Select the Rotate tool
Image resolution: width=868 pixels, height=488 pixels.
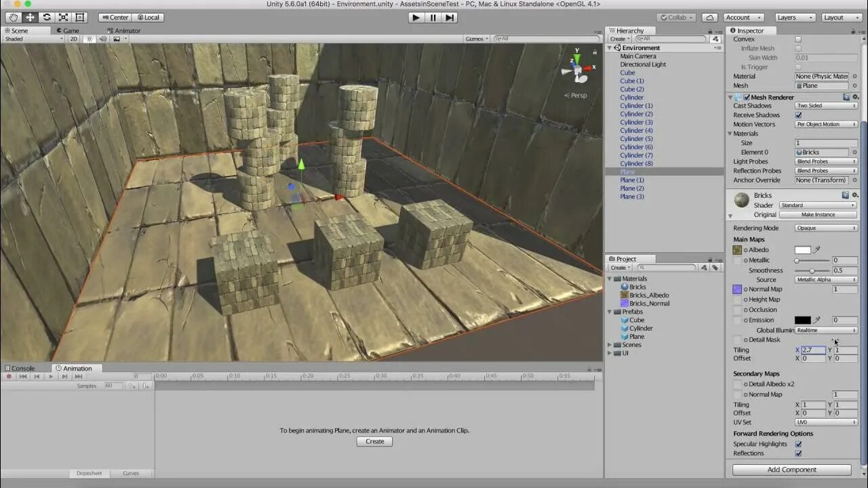pos(46,18)
